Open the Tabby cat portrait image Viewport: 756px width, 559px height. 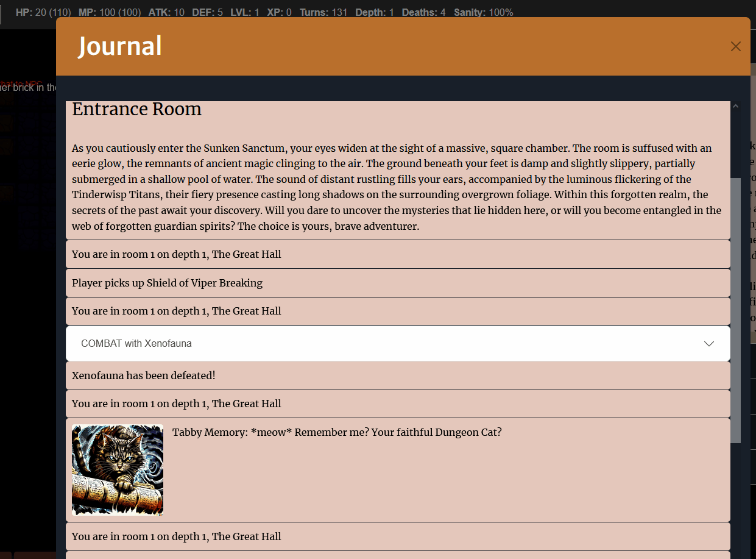click(118, 470)
